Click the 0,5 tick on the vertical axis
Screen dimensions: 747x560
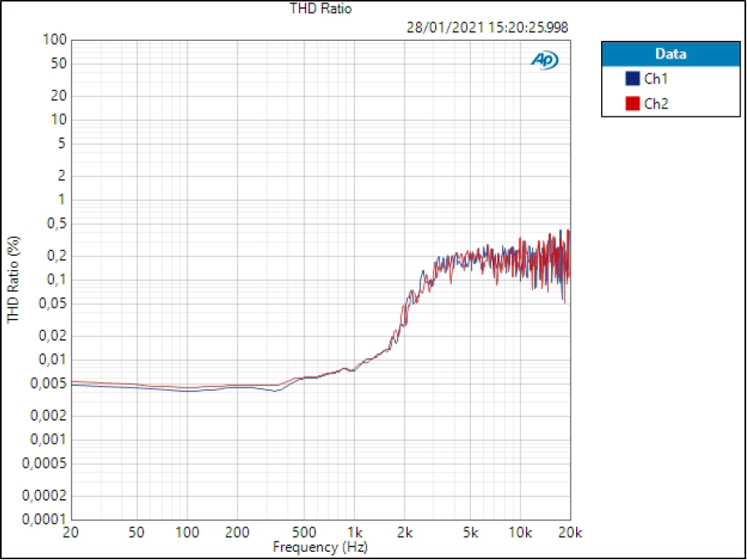tap(56, 223)
